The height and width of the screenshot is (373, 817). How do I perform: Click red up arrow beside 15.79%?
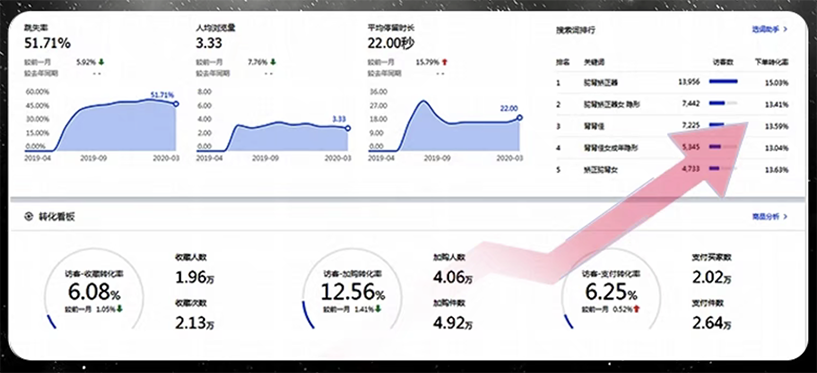445,62
